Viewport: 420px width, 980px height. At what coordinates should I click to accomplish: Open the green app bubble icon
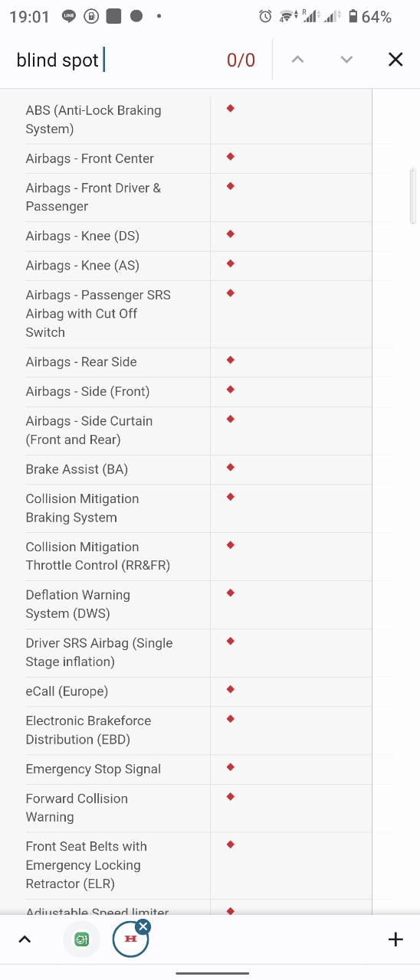pyautogui.click(x=82, y=939)
